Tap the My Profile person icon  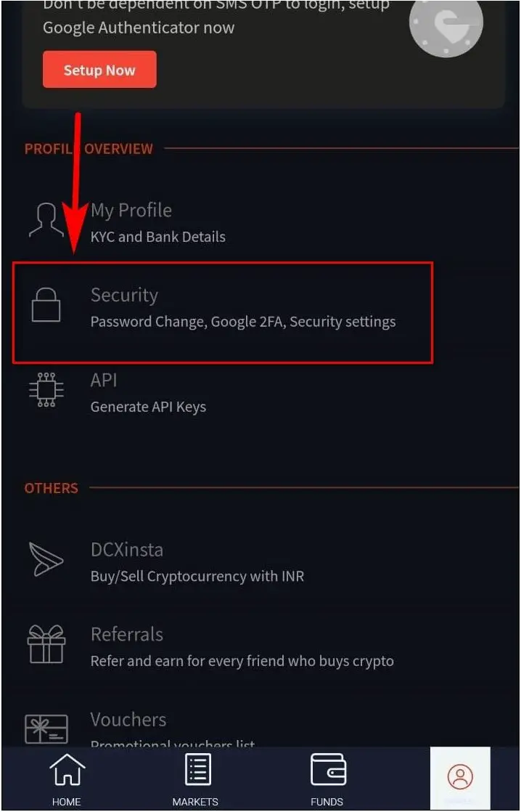pos(46,219)
